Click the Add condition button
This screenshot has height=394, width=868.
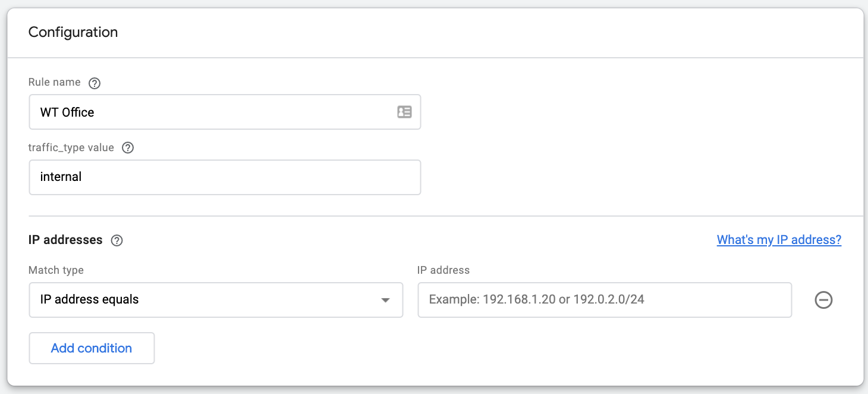(x=91, y=348)
